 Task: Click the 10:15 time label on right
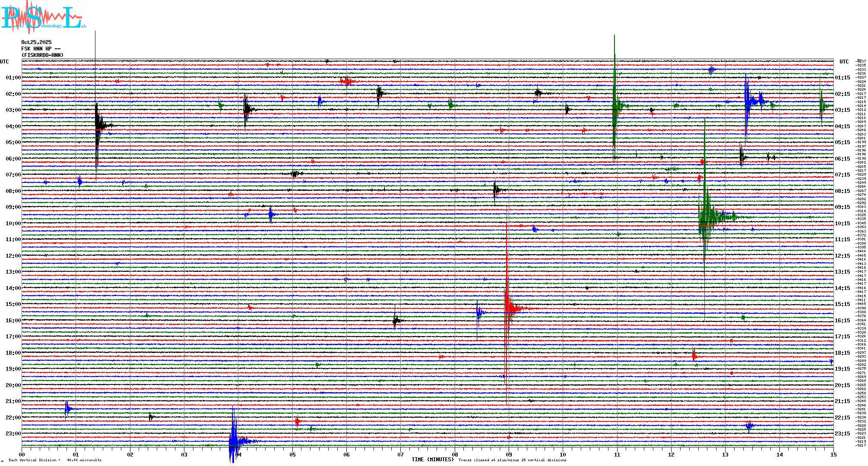(x=842, y=224)
